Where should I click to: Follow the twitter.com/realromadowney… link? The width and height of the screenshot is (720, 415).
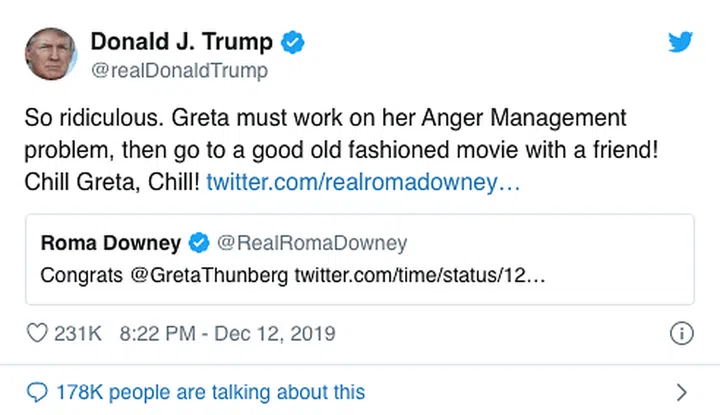pos(364,186)
